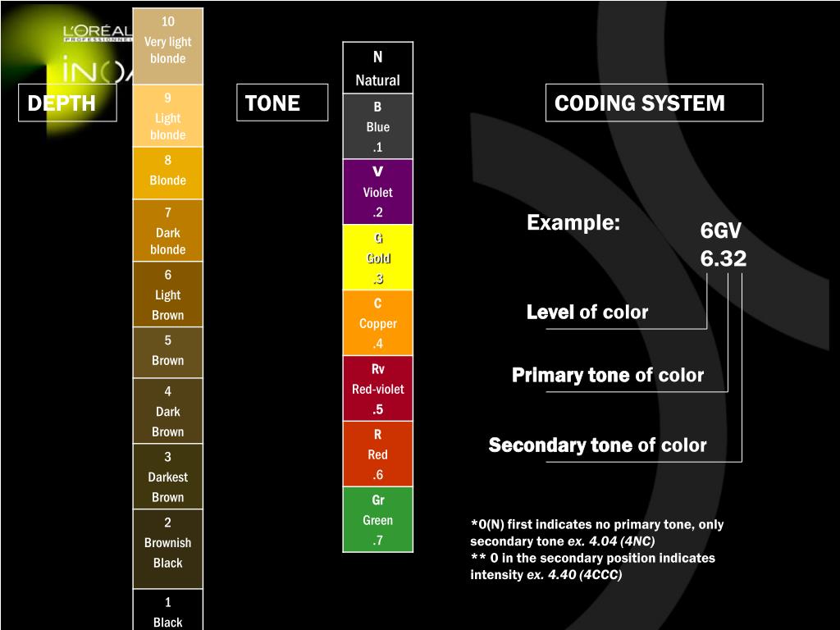The image size is (840, 630).
Task: Click the CODING SYSTEM heading box
Action: [654, 103]
